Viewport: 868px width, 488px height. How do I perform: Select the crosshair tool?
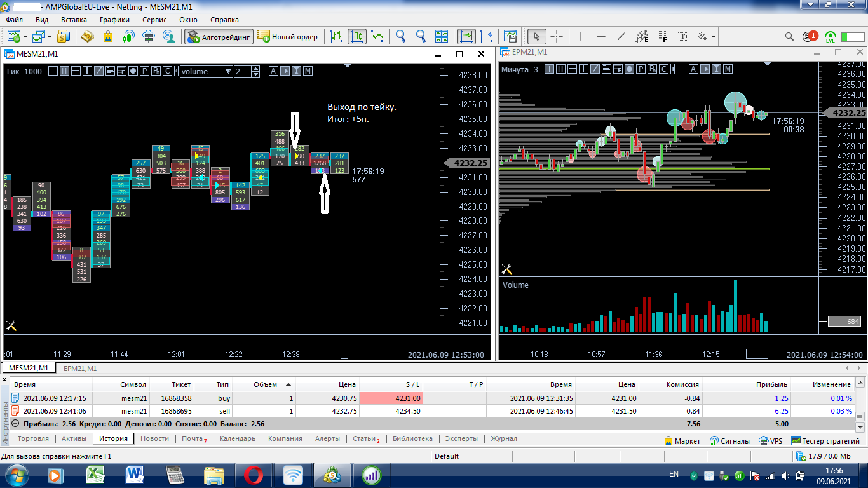tap(557, 36)
